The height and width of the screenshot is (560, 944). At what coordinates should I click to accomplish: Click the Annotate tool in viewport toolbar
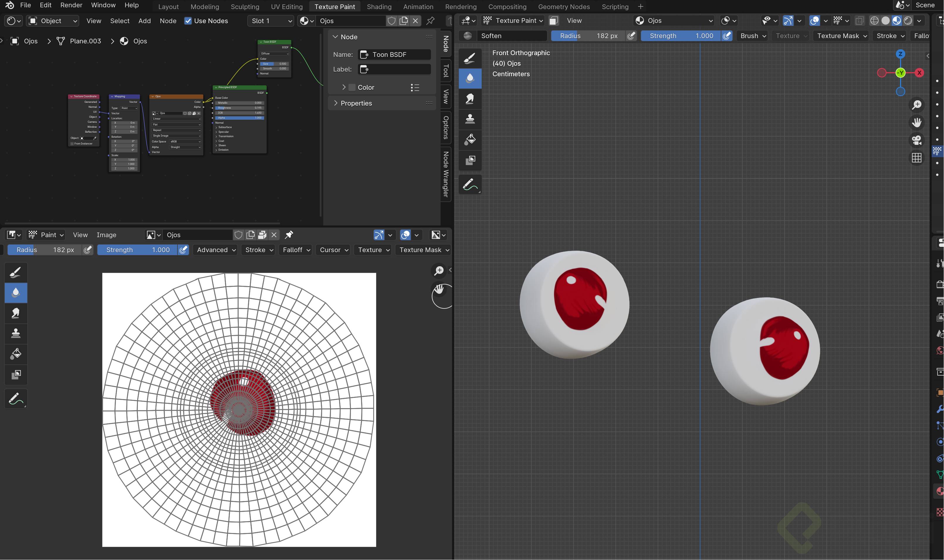point(470,184)
